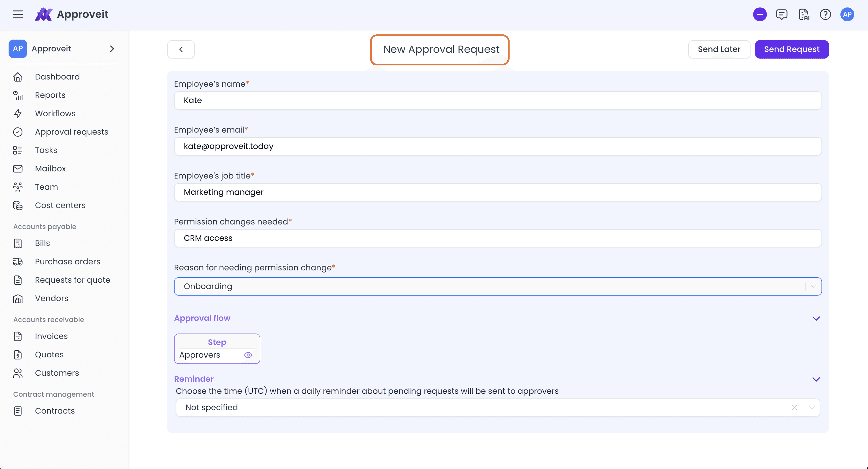Click the Reminder heading
Screen dimensions: 868x469
(x=194, y=379)
